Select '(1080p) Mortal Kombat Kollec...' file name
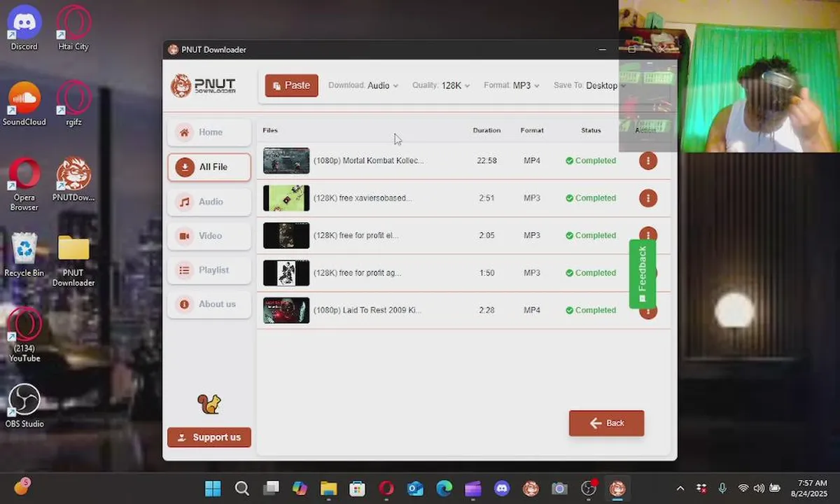Screen dimensions: 840x504 pos(368,161)
